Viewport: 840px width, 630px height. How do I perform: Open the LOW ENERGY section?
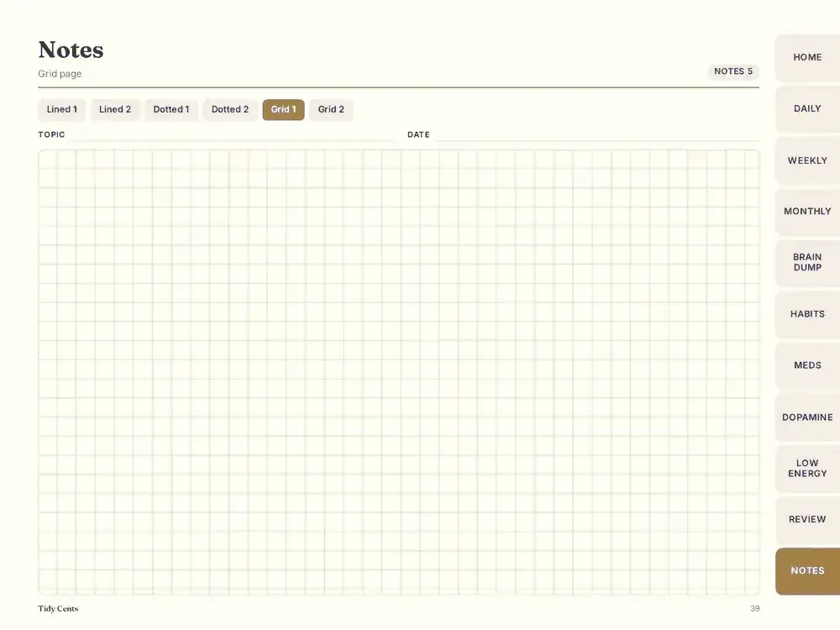[x=807, y=468]
